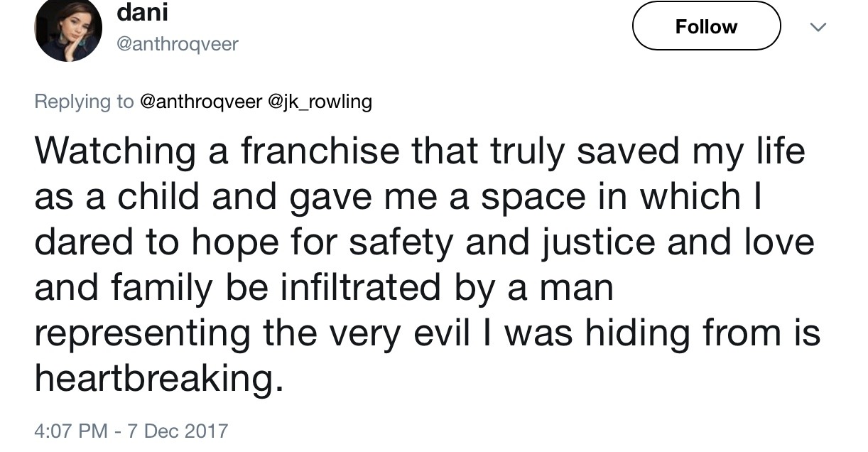Viewport: 868px width, 452px height.
Task: Select the 7 Dec 2017 date in the timestamp
Action: (x=176, y=431)
